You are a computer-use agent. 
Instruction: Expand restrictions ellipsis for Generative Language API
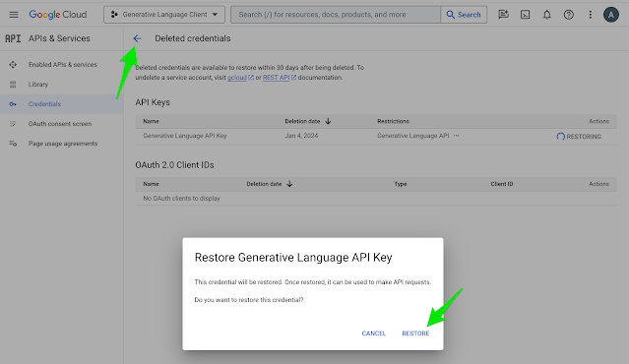[x=456, y=136]
